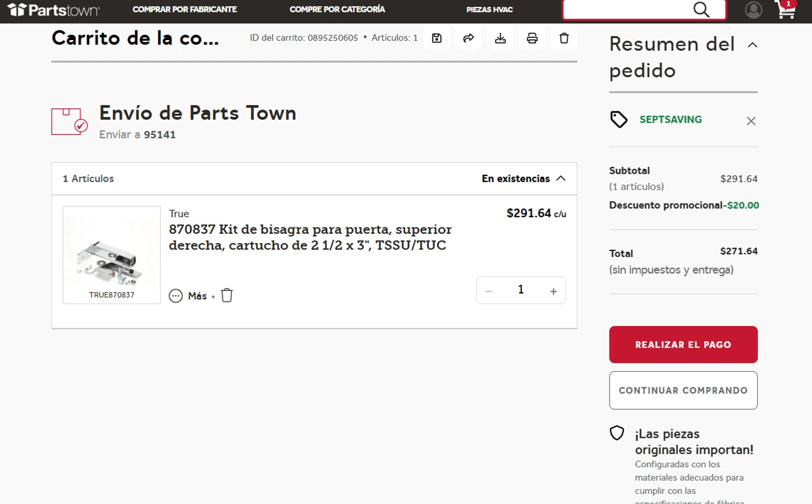
Task: Open the PIEZAS HVAC menu
Action: [x=489, y=9]
